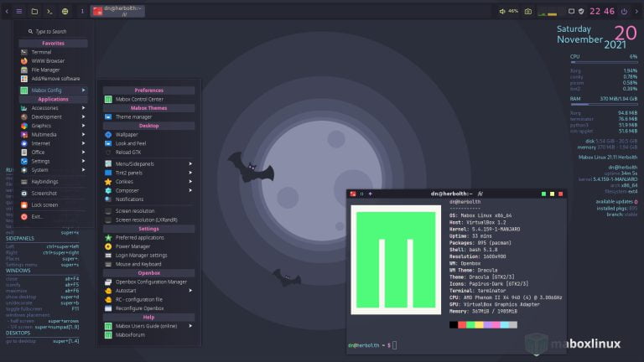Open Power Manager settings
Image resolution: width=644 pixels, height=362 pixels.
[134, 246]
